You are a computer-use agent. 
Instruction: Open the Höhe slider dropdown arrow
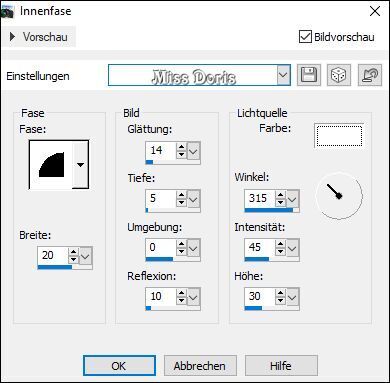click(x=292, y=297)
